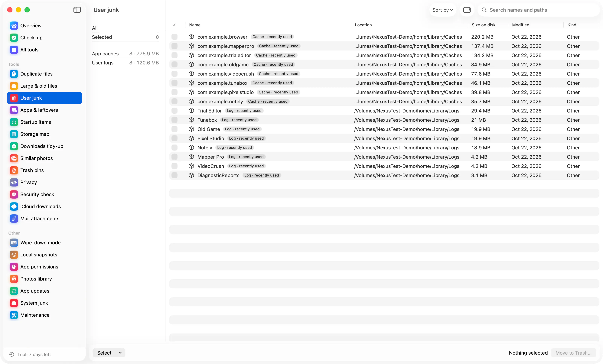
Task: Toggle the details inspector panel icon
Action: 467,10
